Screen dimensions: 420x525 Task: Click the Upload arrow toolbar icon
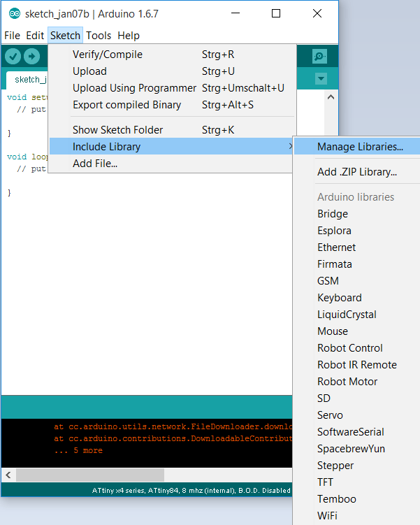[31, 57]
